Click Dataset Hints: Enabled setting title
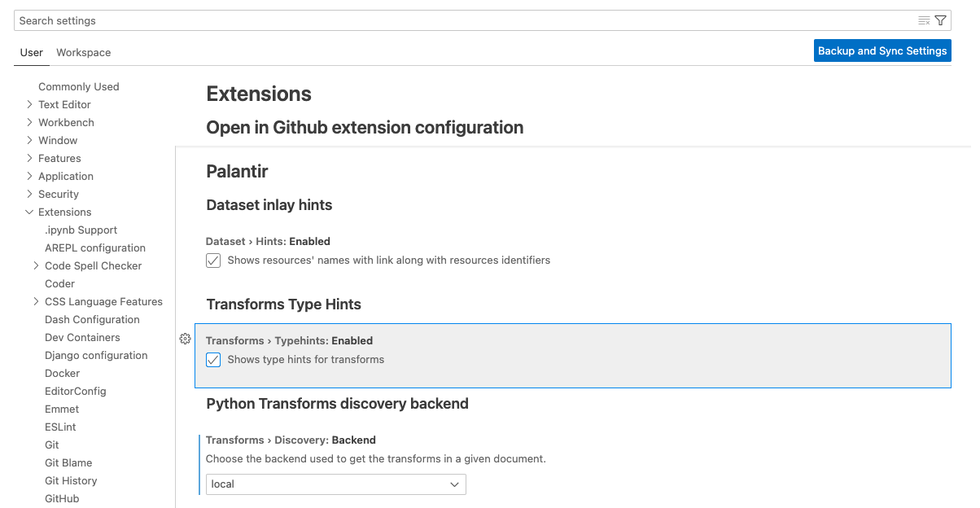The width and height of the screenshot is (980, 508). click(x=268, y=242)
